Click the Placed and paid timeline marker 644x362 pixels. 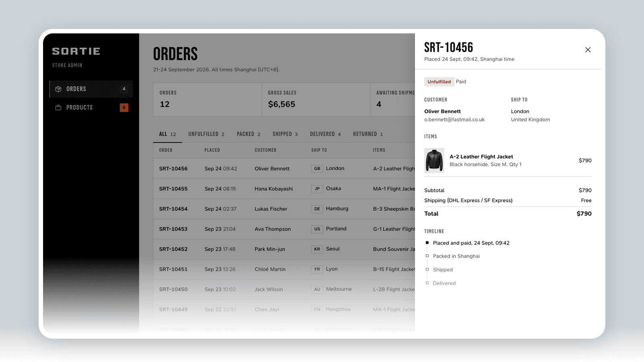(x=427, y=243)
